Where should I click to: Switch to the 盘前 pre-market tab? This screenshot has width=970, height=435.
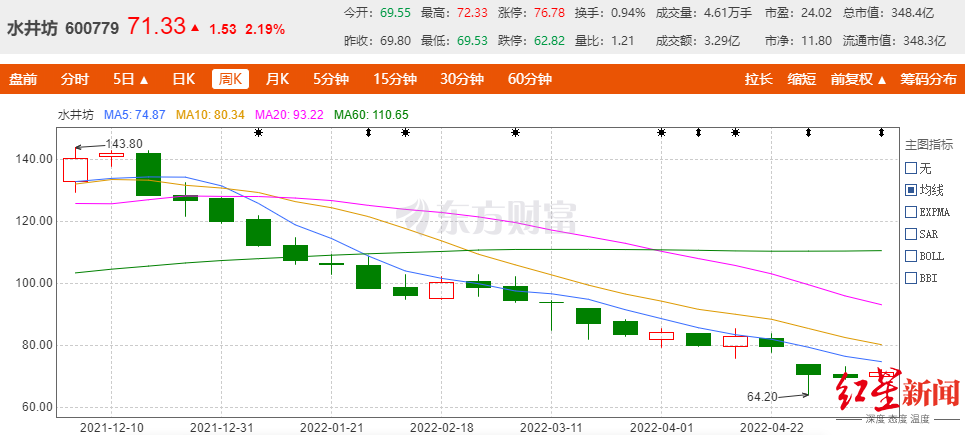(x=23, y=79)
